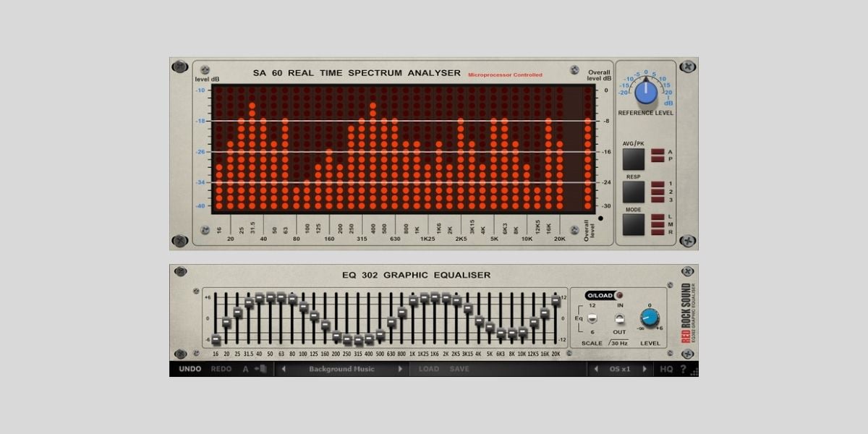Click the 125 band slider on the equaliser

point(315,316)
